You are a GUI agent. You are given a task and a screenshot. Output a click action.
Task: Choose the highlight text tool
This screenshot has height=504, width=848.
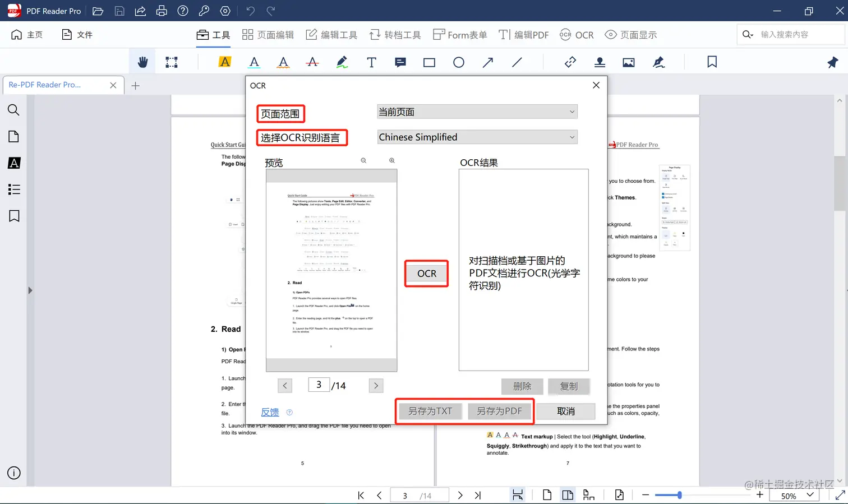[225, 62]
